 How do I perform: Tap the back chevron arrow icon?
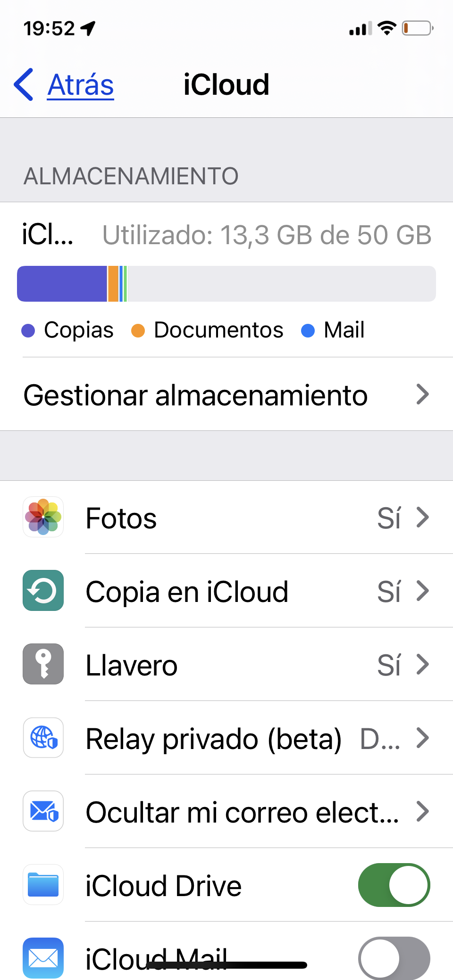(x=24, y=85)
